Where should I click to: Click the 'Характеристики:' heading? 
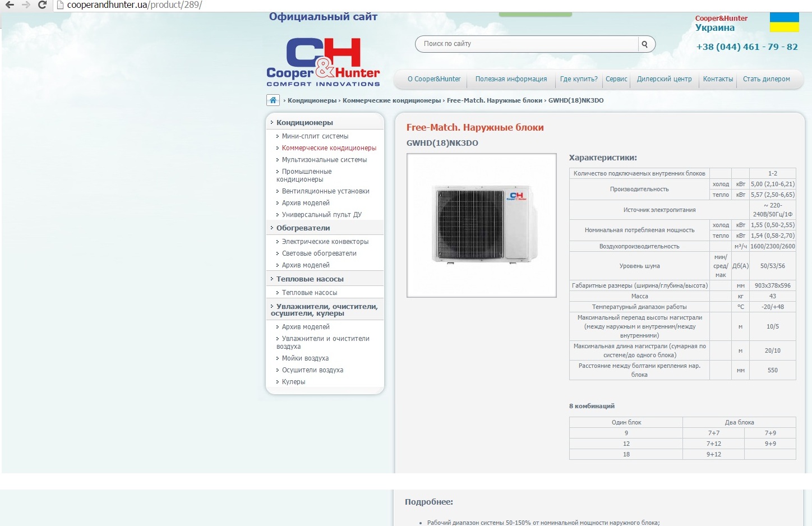[603, 158]
